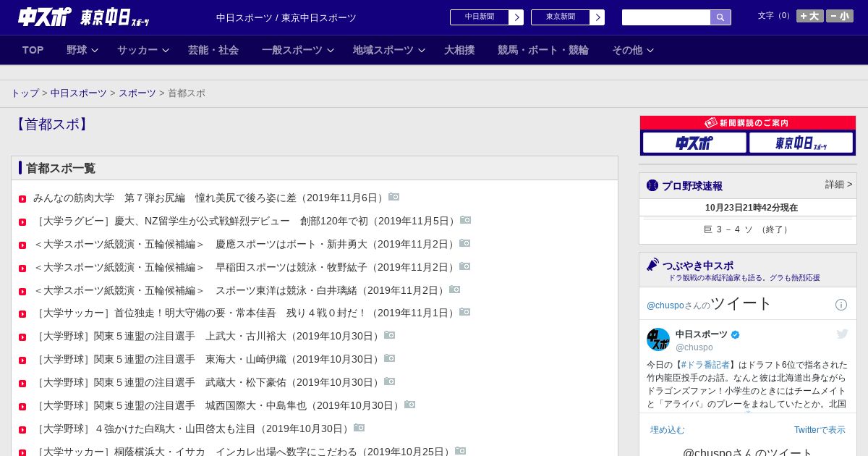
Task: Click camera icon beside 早稲田スポーツ article
Action: click(465, 266)
